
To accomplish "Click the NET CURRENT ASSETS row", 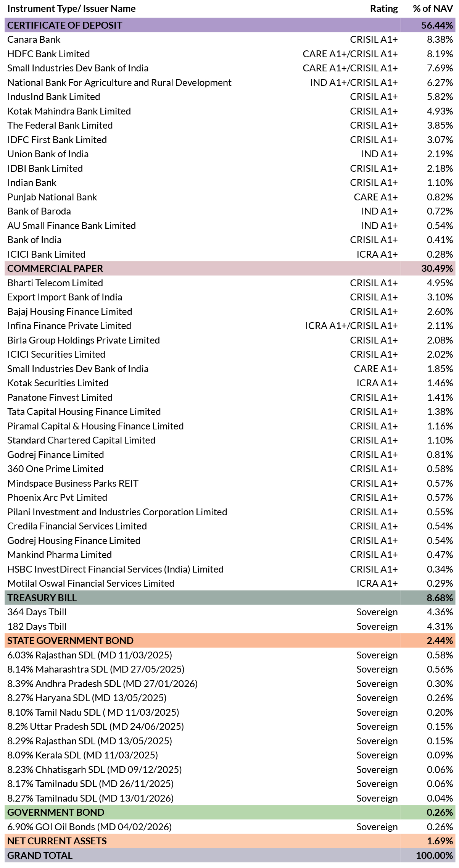I will [230, 841].
